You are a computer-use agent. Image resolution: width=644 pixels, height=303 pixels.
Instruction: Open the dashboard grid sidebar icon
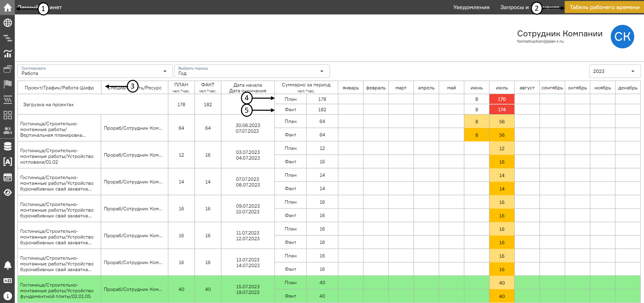click(7, 115)
